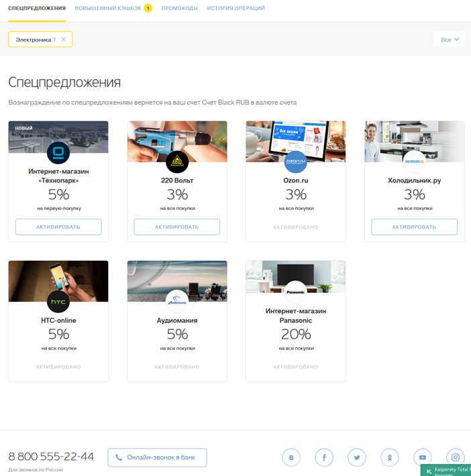The image size is (471, 476).
Task: Remove the Электроника filter with X
Action: click(63, 40)
